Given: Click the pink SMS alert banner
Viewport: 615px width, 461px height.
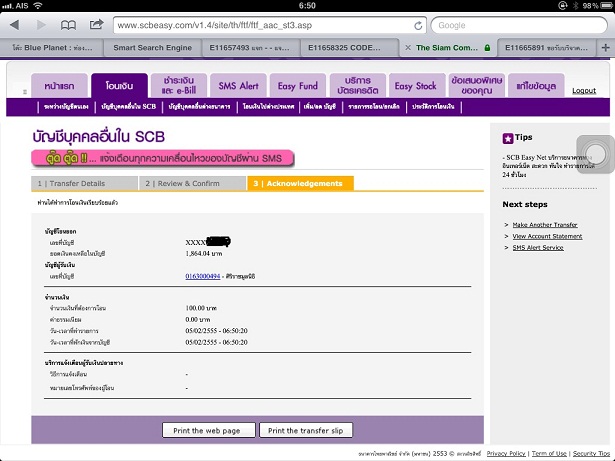Looking at the screenshot, I should click(163, 159).
